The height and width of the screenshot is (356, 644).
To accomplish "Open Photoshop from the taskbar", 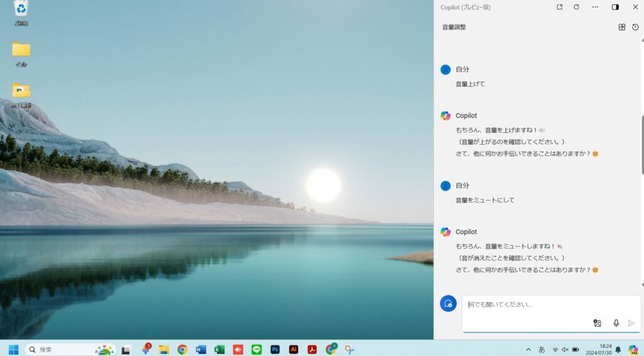I will (275, 349).
